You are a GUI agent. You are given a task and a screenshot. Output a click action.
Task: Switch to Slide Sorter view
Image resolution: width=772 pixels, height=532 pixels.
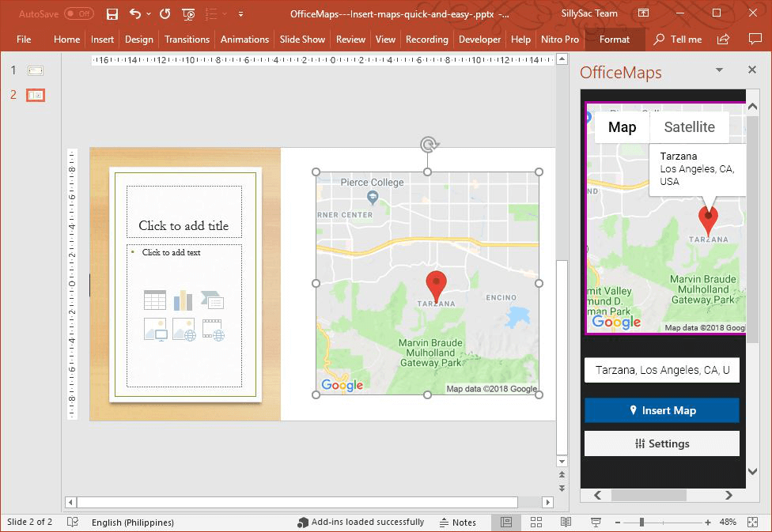point(535,522)
